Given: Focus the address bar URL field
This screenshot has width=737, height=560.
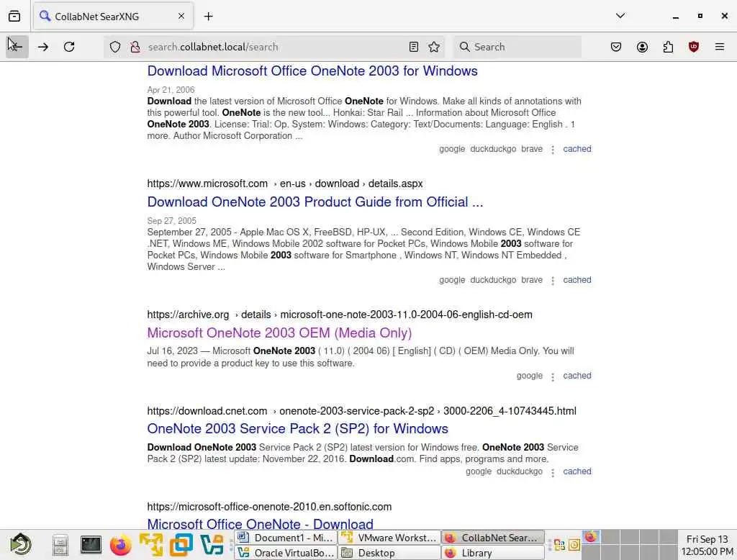Looking at the screenshot, I should [x=275, y=47].
